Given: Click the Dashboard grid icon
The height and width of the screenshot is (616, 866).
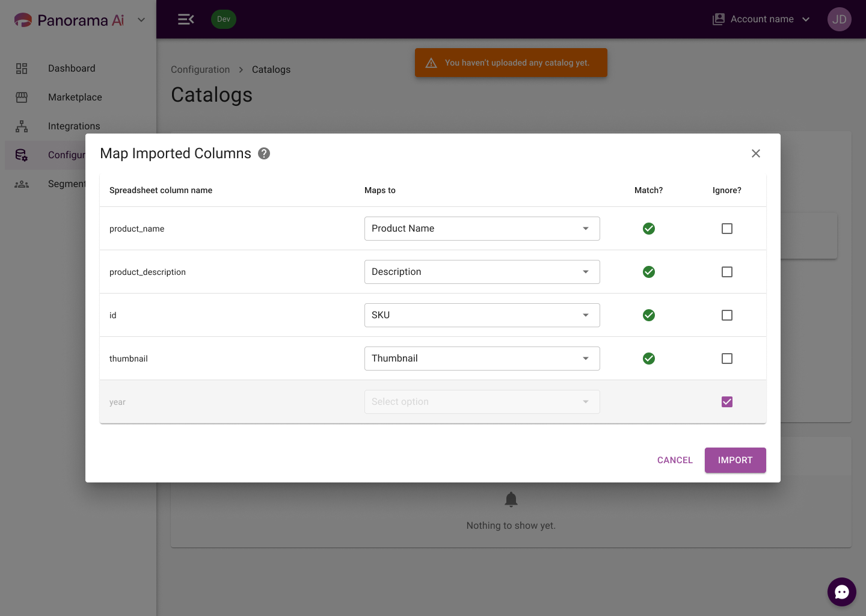Looking at the screenshot, I should click(x=22, y=69).
